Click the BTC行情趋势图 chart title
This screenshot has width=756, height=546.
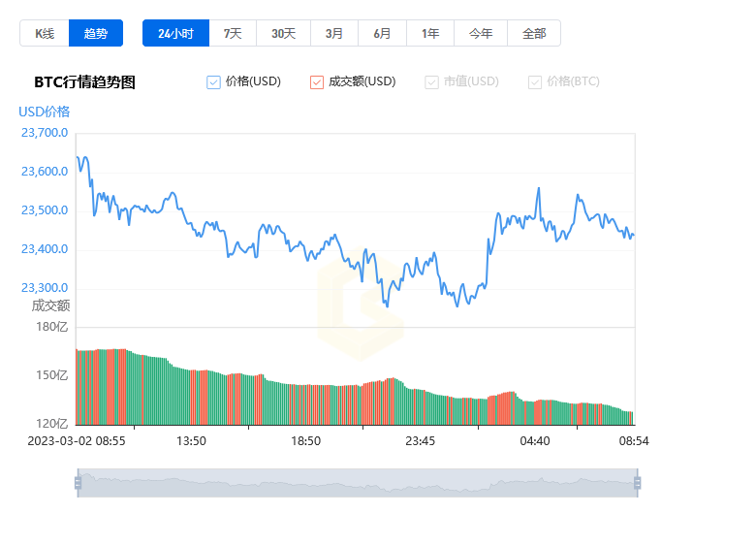(x=84, y=82)
